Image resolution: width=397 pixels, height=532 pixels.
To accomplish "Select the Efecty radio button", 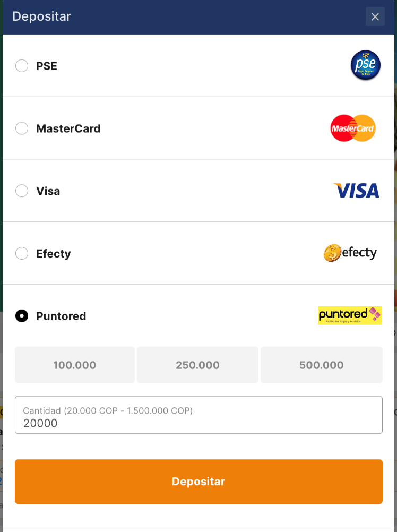I will [22, 253].
